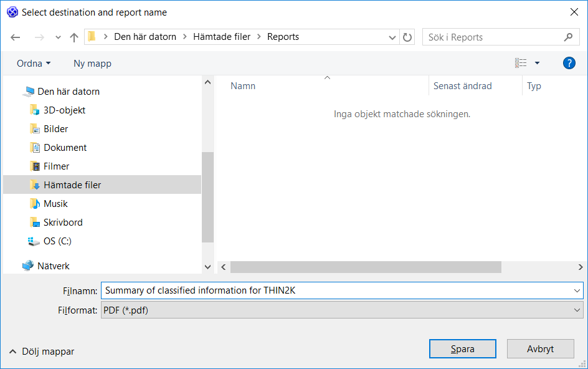Click Ny mapp to create folder

click(92, 64)
